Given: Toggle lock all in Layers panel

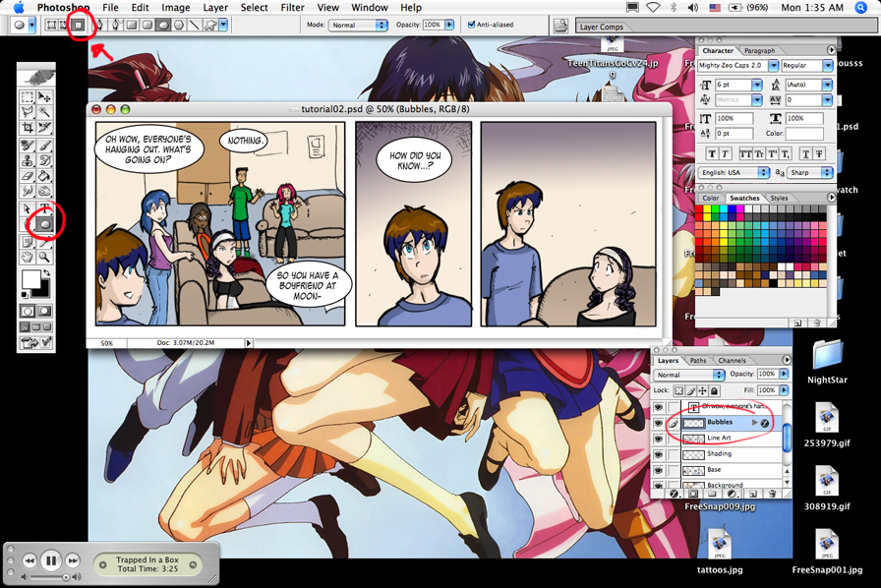Looking at the screenshot, I should pos(714,390).
